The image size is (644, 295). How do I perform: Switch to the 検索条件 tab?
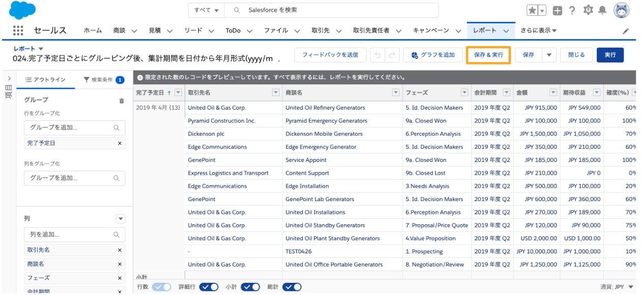[104, 80]
